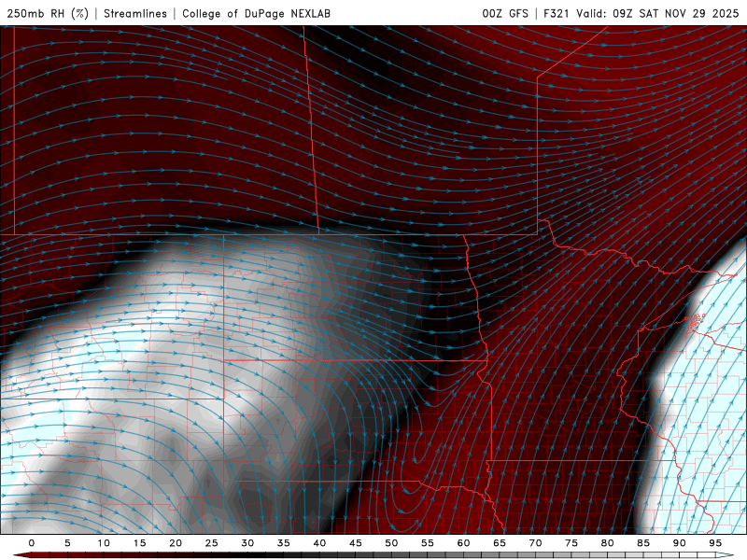Click the '65' colorbar label
The width and height of the screenshot is (747, 560).
500,543
